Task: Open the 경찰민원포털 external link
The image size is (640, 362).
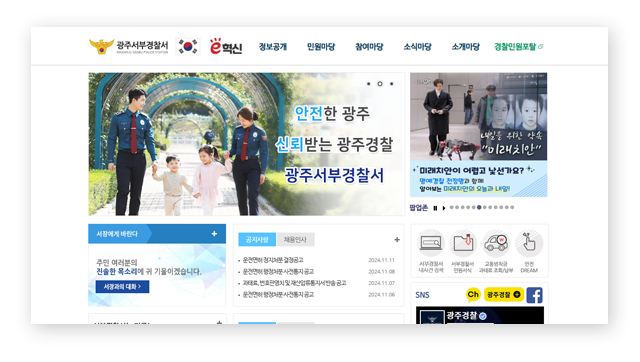Action: 518,47
